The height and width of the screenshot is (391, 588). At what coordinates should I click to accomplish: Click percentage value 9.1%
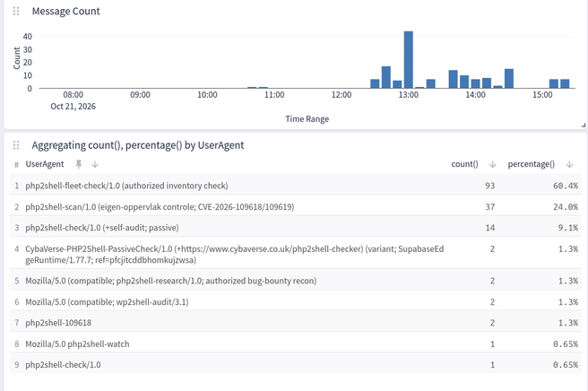coord(568,228)
